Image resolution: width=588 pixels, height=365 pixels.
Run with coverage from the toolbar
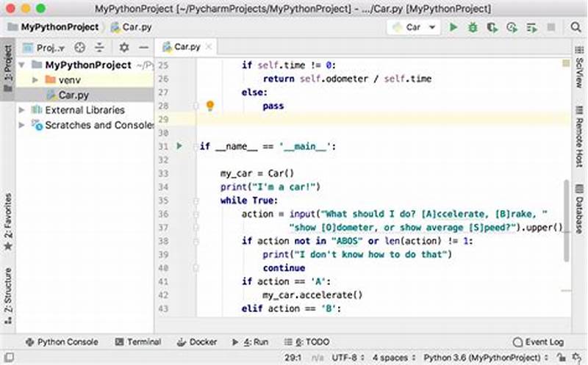point(492,27)
